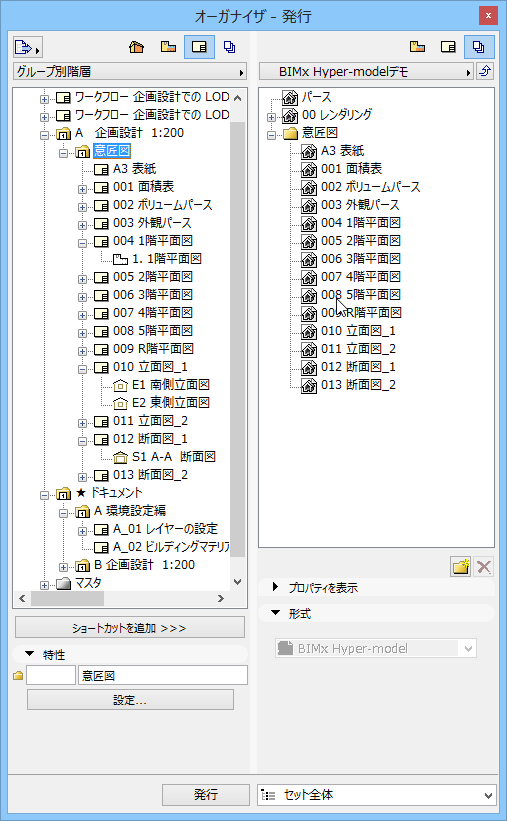Select A3 表紙 layout in left tree
The width and height of the screenshot is (507, 821).
(135, 169)
